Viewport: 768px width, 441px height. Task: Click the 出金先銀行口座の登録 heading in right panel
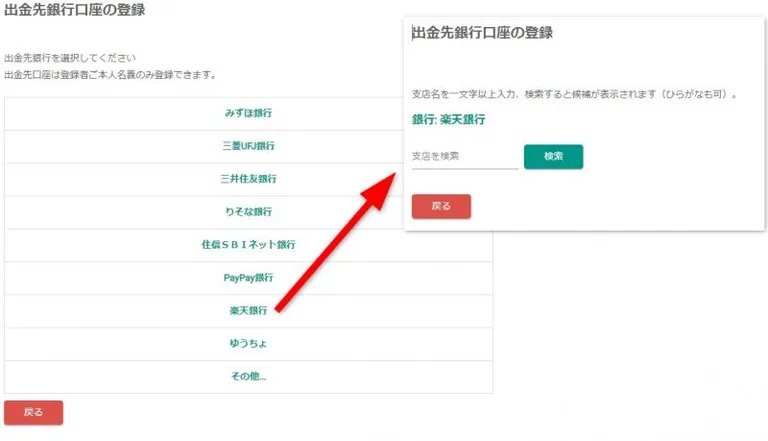point(482,33)
